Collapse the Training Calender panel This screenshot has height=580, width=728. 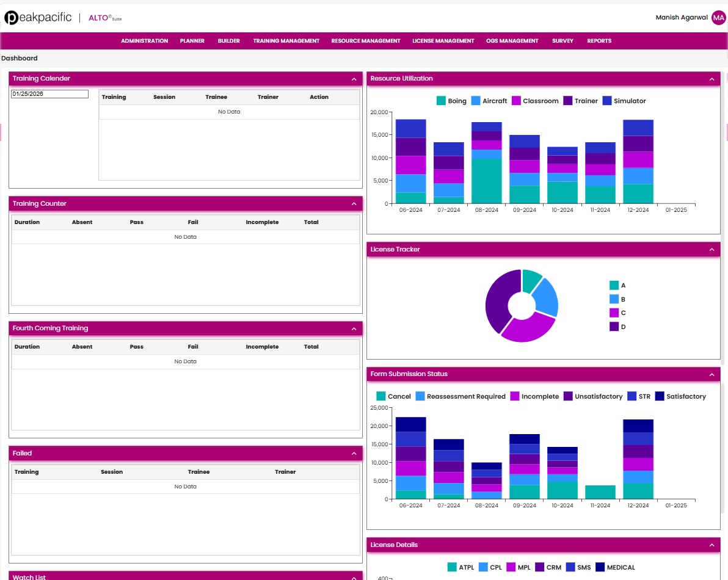(354, 79)
